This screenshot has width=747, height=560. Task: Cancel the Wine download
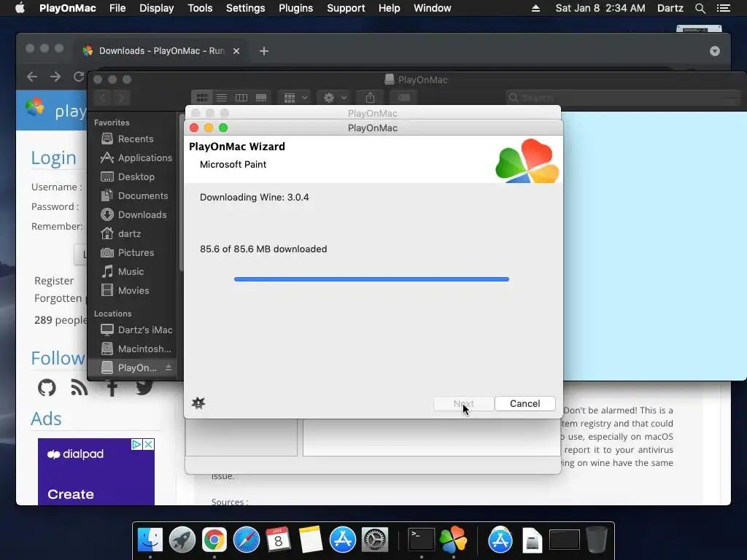[x=525, y=403]
